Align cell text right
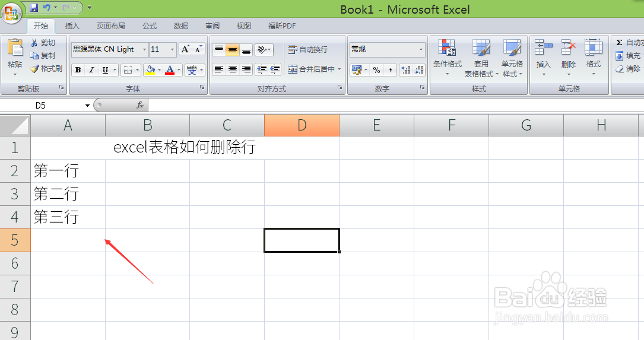Image resolution: width=644 pixels, height=340 pixels. click(246, 69)
